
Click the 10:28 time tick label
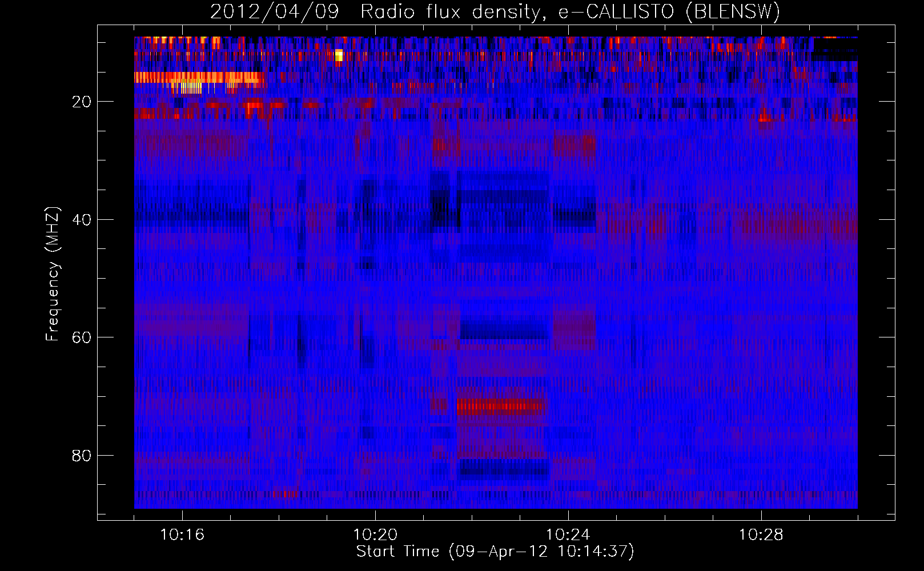(761, 534)
